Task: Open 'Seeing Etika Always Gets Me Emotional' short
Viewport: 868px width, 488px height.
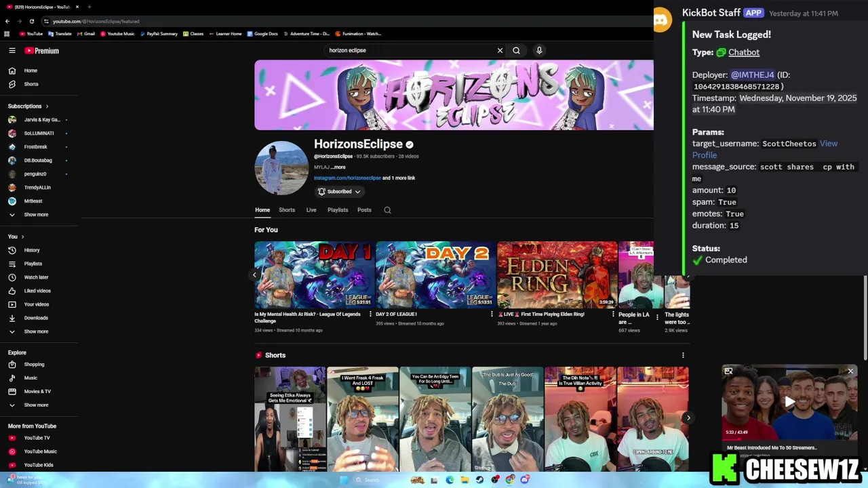Action: [290, 419]
